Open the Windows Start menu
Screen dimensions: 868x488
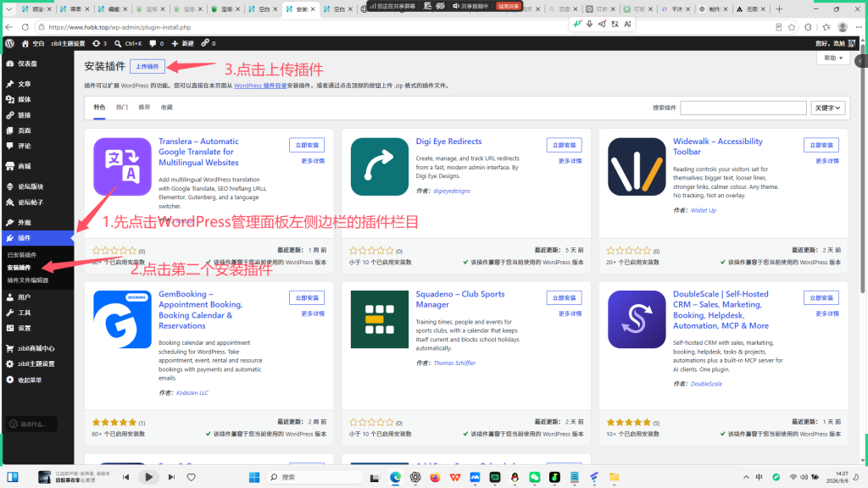(x=254, y=477)
